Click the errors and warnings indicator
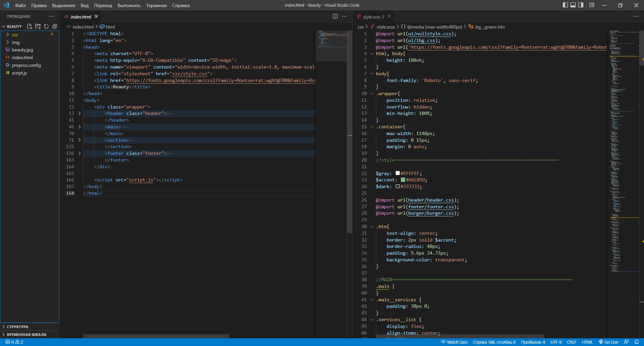Viewport: 644px width, 346px height. (x=14, y=342)
